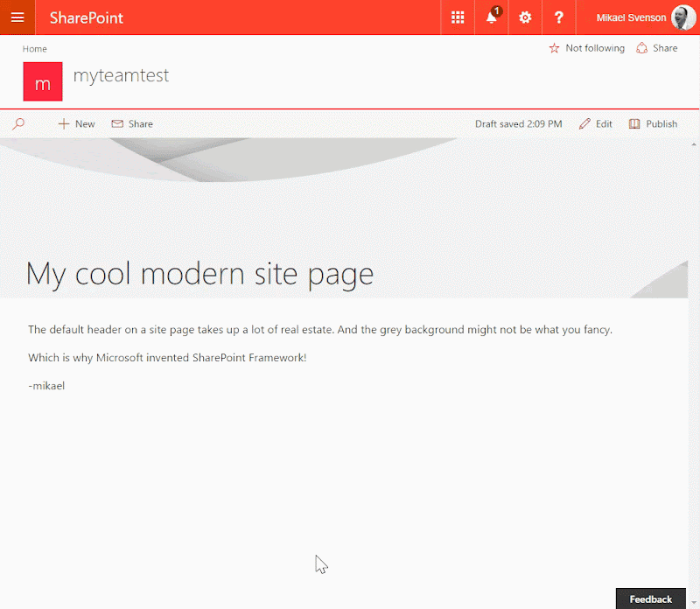
Task: Click the Not following star
Action: coord(586,48)
